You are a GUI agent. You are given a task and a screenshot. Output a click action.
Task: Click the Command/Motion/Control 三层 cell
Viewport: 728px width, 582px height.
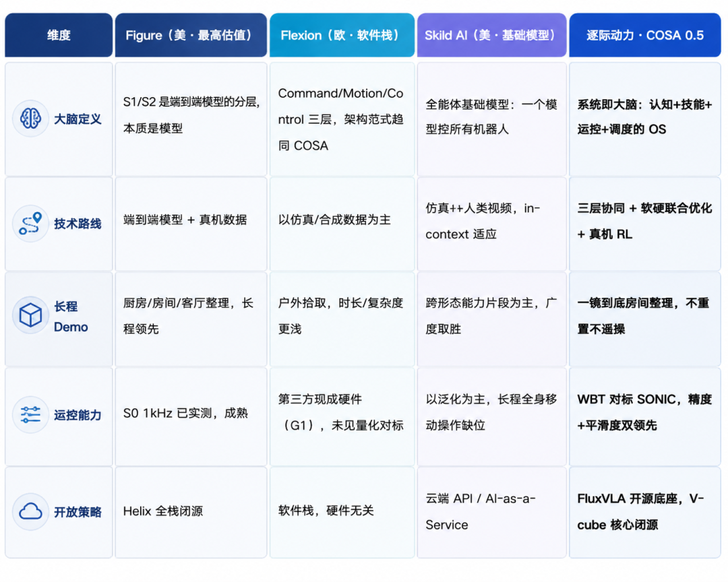click(342, 119)
